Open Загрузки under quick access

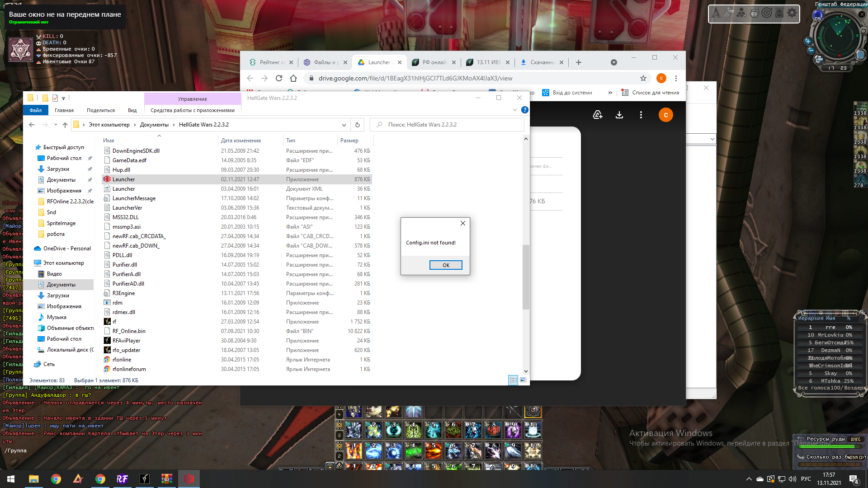(x=58, y=169)
